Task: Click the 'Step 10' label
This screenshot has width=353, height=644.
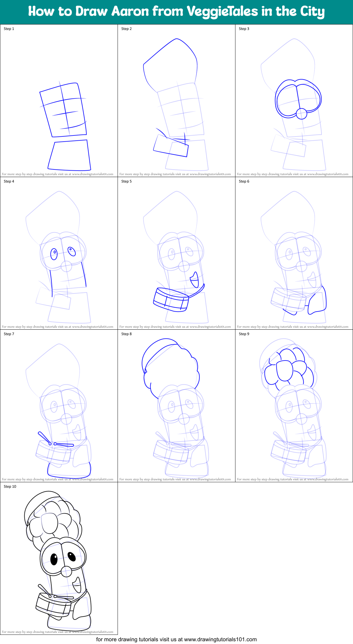Action: click(x=10, y=487)
